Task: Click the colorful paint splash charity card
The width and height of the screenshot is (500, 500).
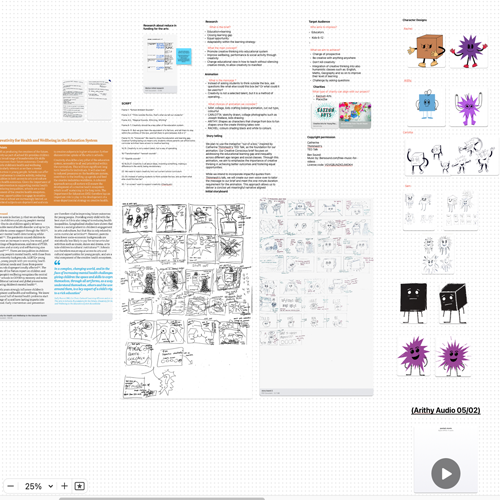Action: (355, 115)
